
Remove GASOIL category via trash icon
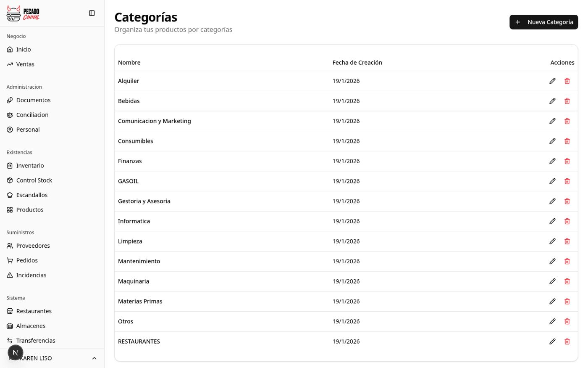pyautogui.click(x=567, y=181)
